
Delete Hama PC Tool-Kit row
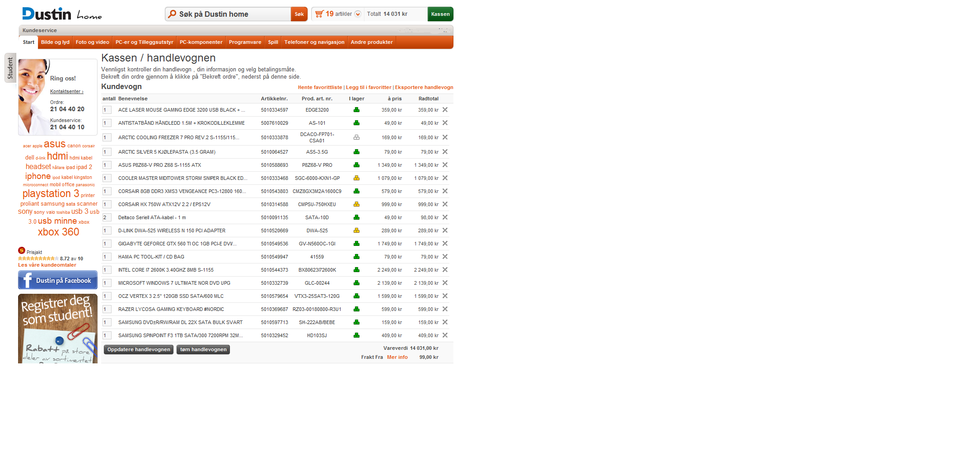(x=445, y=257)
